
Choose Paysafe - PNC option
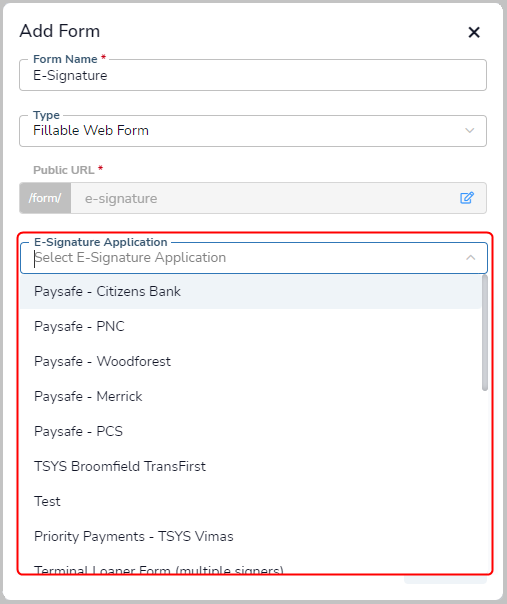[x=250, y=326]
